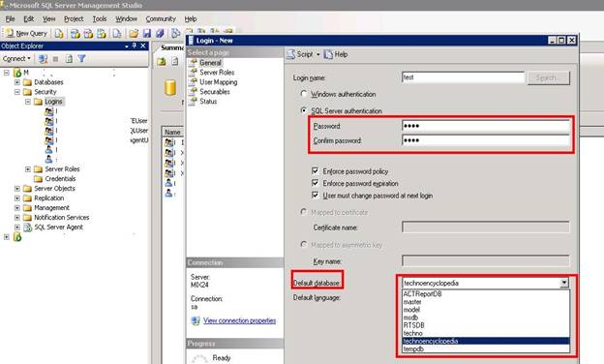Open the Help menu in menu bar

(x=191, y=18)
